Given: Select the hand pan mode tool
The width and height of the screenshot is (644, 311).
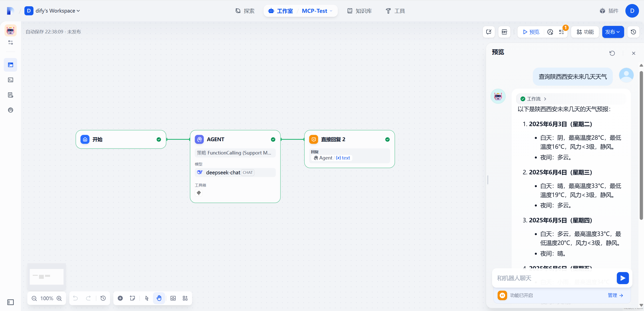Looking at the screenshot, I should point(159,298).
